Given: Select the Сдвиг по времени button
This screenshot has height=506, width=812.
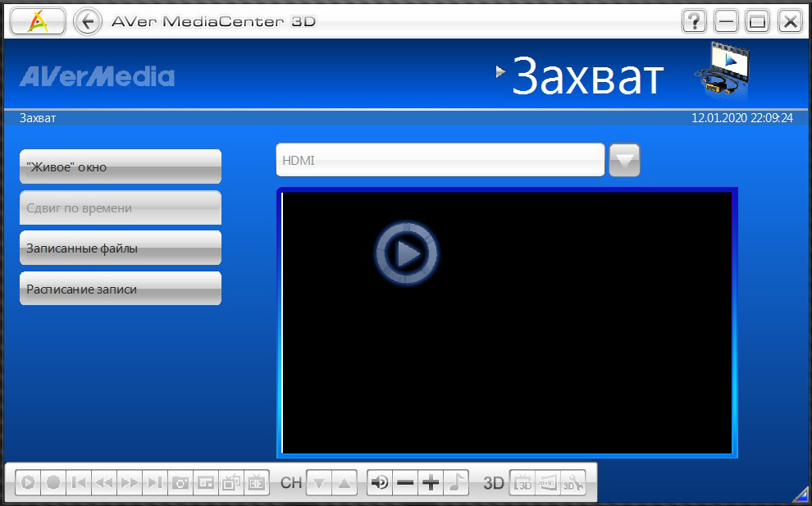Looking at the screenshot, I should 121,207.
